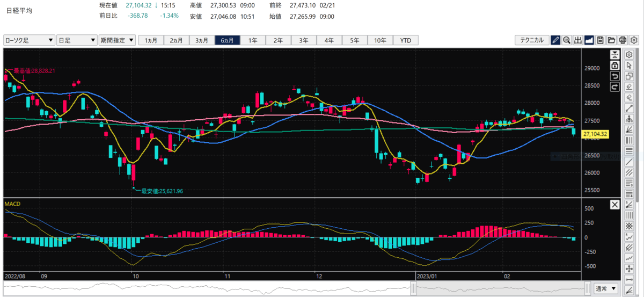Select the 2ヵ月 period tab

[x=177, y=40]
